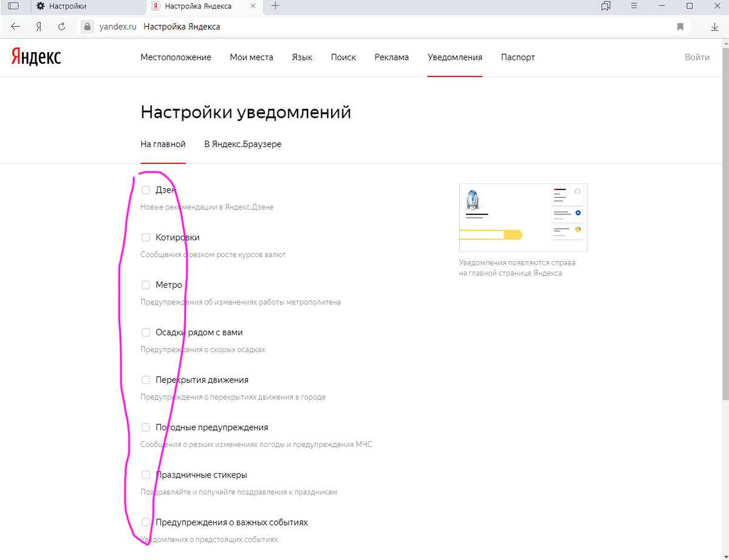The height and width of the screenshot is (560, 729).
Task: Enable the Котировки checkbox
Action: (x=146, y=237)
